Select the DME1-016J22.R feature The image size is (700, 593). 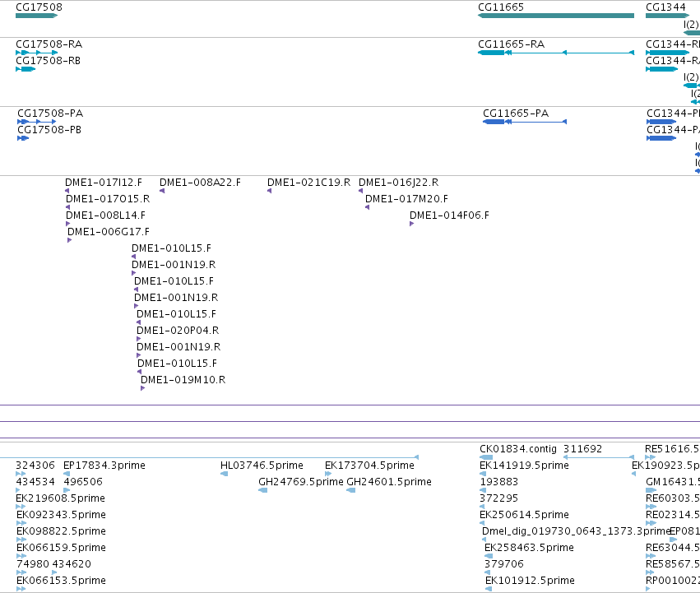[x=360, y=191]
